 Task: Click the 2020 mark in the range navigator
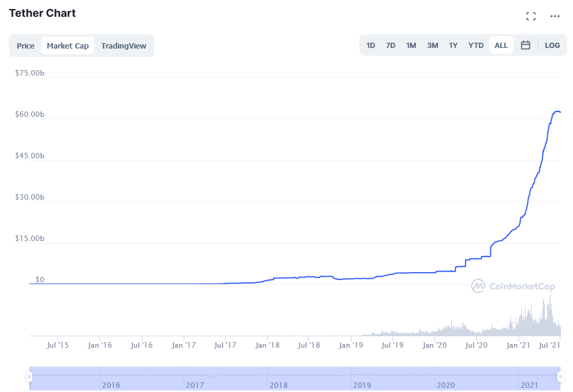click(x=446, y=385)
